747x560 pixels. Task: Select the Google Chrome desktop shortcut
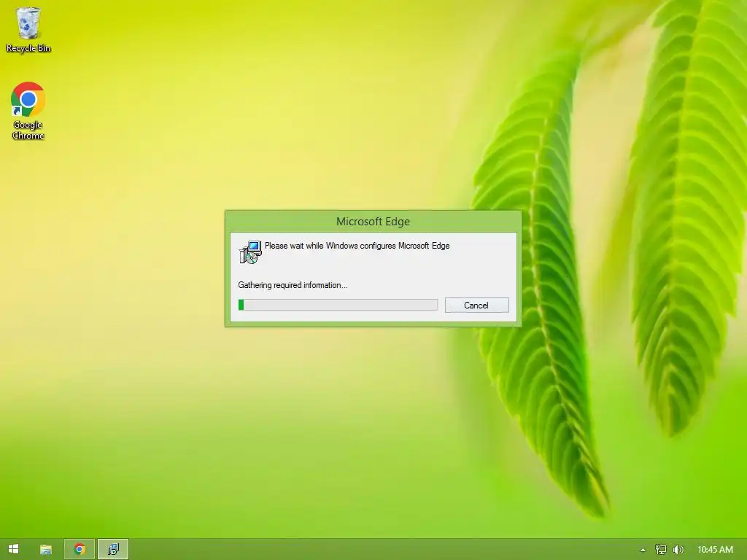coord(28,111)
